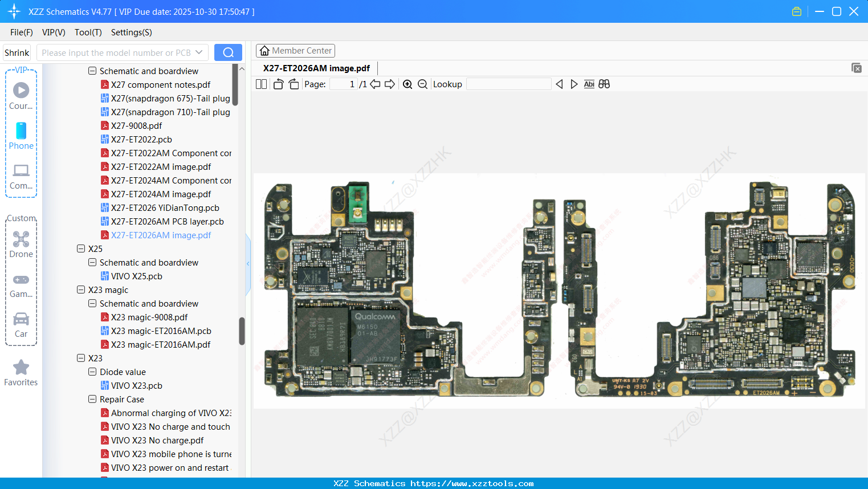This screenshot has height=489, width=868.
Task: Click the Shrink button
Action: point(17,52)
